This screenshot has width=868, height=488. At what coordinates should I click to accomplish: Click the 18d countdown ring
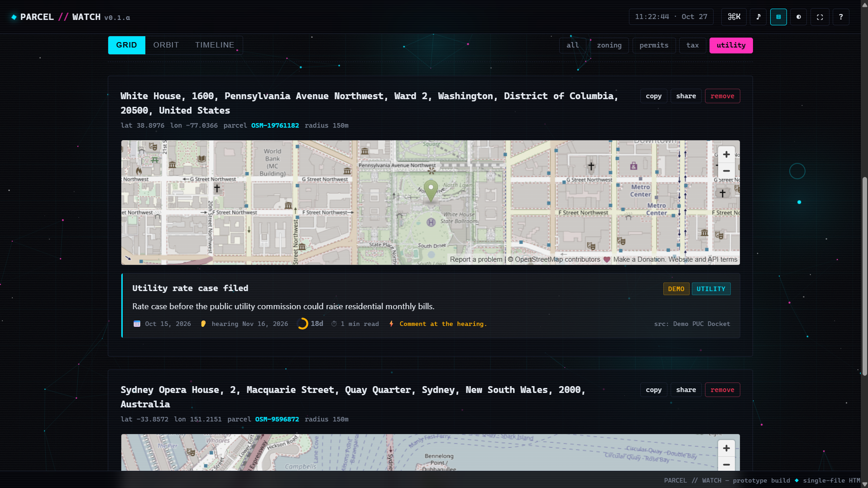point(302,324)
